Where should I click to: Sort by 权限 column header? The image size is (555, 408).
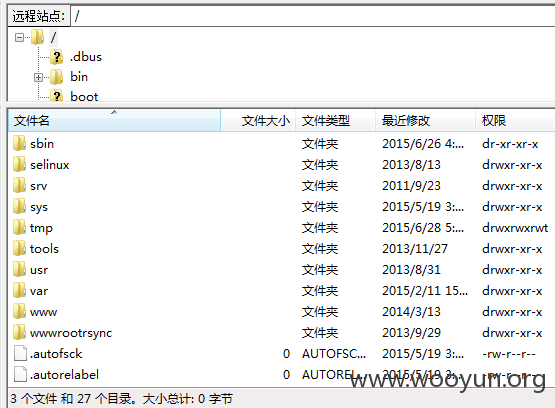(515, 121)
